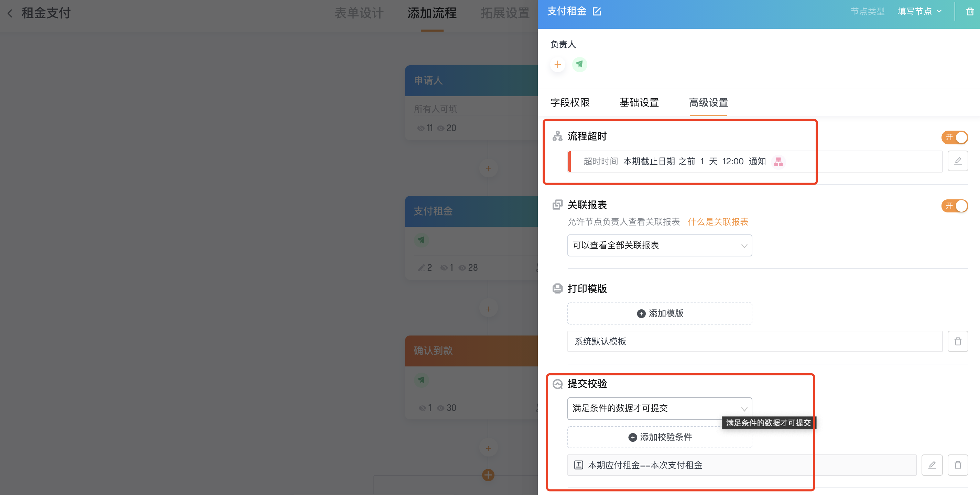
Task: Click the visible-field count 30 in 确认到款
Action: click(x=451, y=408)
